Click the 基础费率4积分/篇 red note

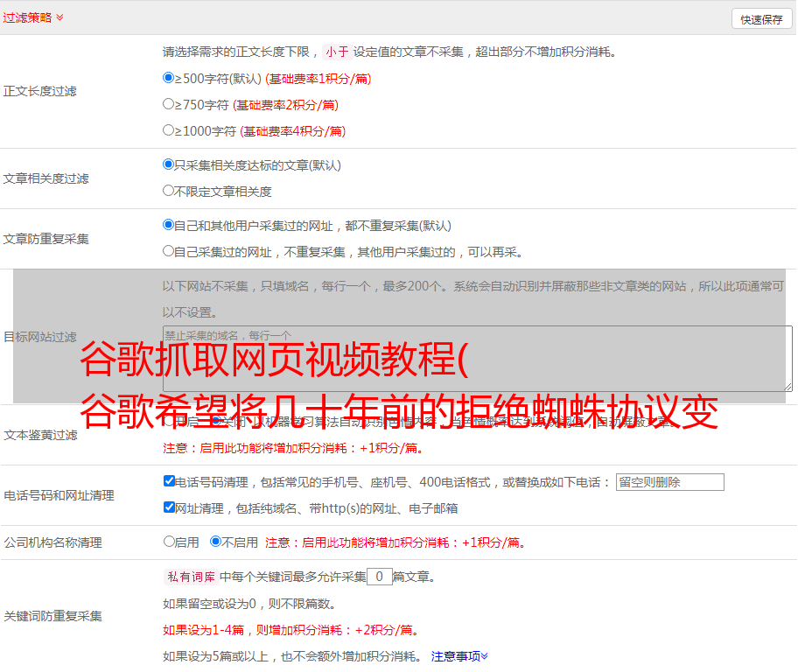click(292, 131)
